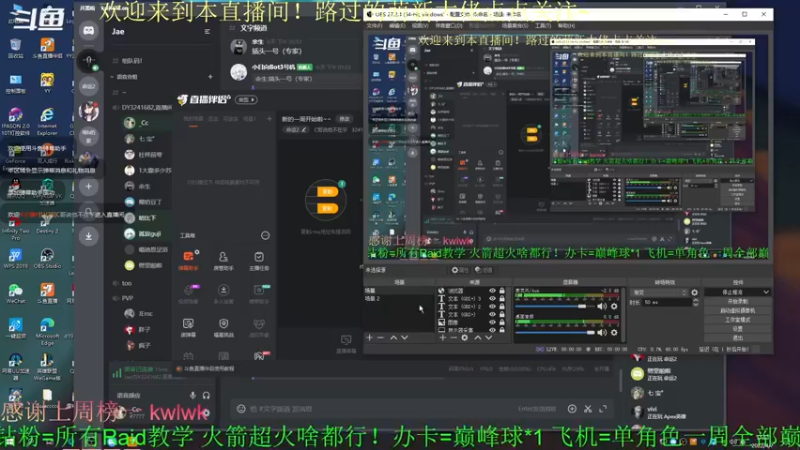Open the WeChat desktop icon
The image size is (800, 450).
click(x=15, y=294)
